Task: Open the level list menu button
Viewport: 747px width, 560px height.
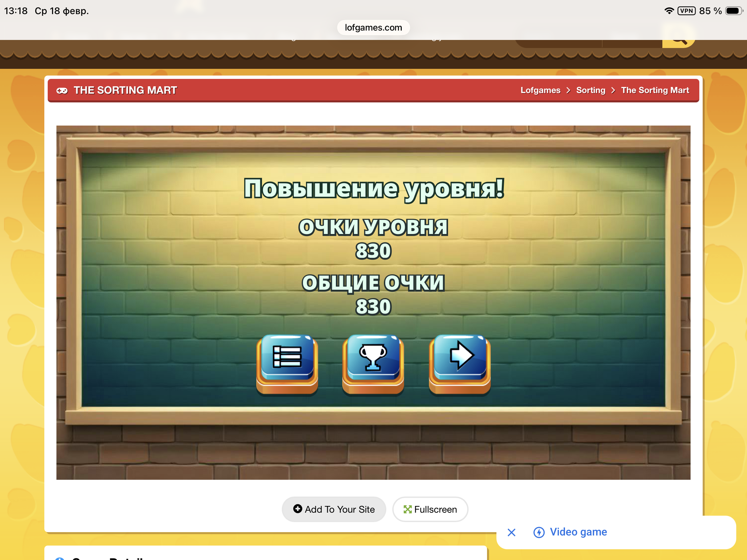Action: point(287,358)
